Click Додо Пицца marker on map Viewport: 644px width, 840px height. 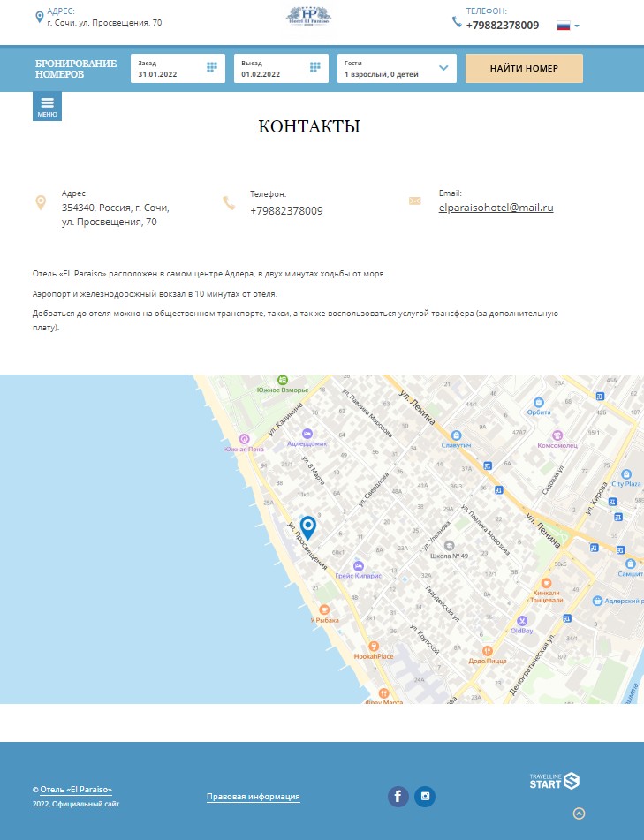pos(487,651)
